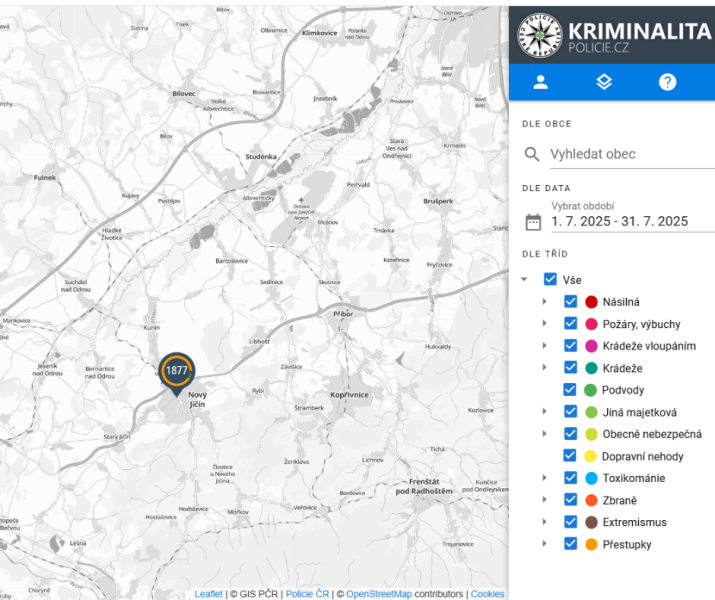Expand the Extremismus subcategories
This screenshot has width=715, height=600.
(544, 522)
